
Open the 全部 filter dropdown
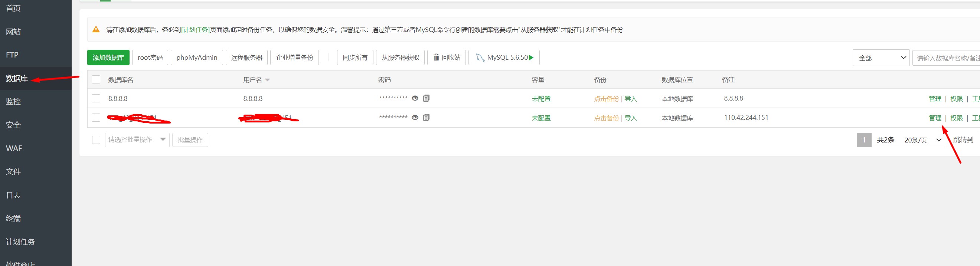(881, 58)
